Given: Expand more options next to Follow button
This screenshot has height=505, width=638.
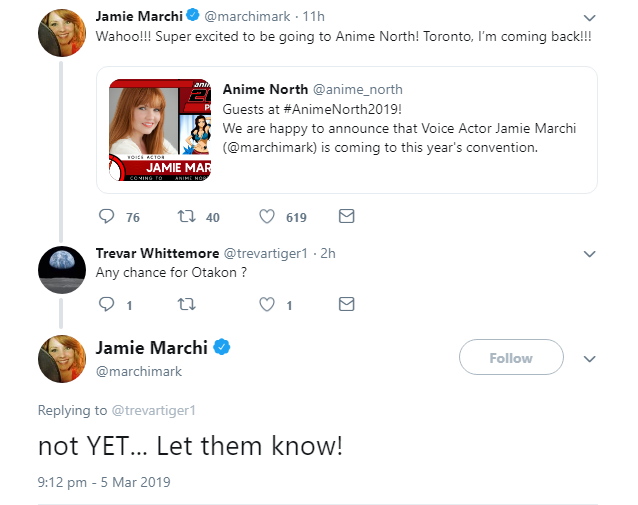Looking at the screenshot, I should (x=590, y=359).
